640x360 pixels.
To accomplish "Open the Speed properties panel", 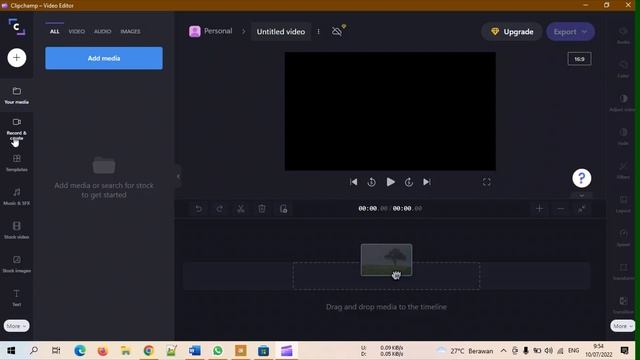I will pyautogui.click(x=623, y=238).
